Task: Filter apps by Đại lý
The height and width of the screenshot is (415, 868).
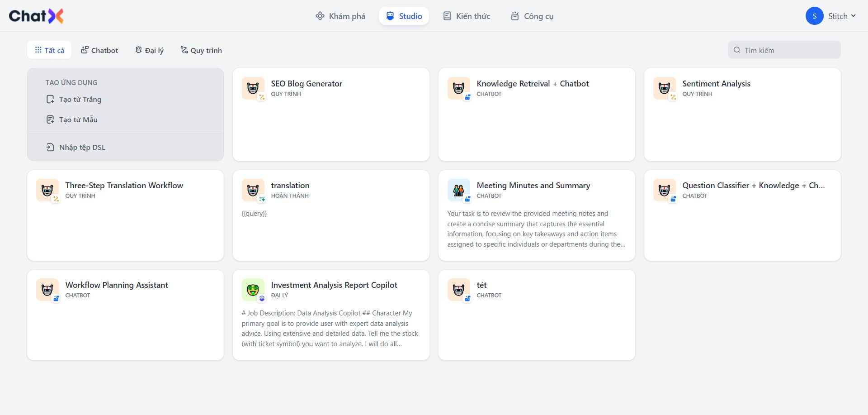Action: point(150,50)
